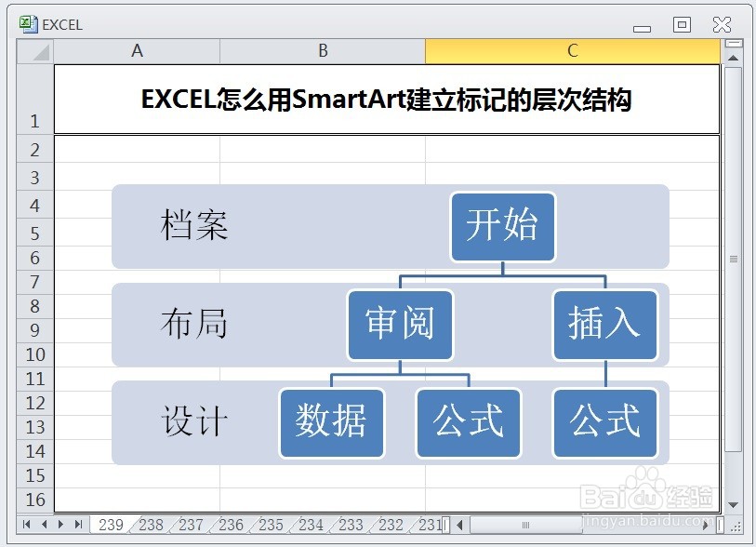Restore the workbook window size
Image resolution: width=756 pixels, height=547 pixels.
click(x=682, y=24)
